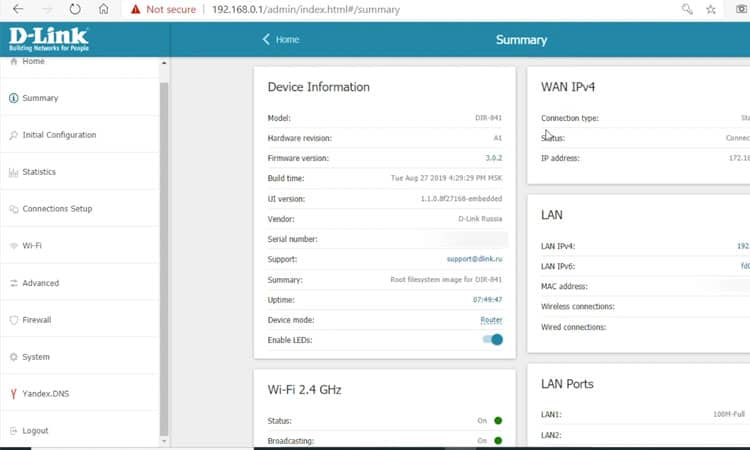Image resolution: width=750 pixels, height=450 pixels.
Task: Click the Connections Setup icon
Action: click(13, 209)
